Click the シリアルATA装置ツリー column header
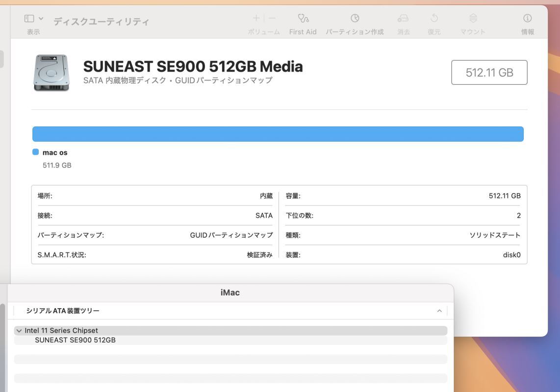 [63, 311]
